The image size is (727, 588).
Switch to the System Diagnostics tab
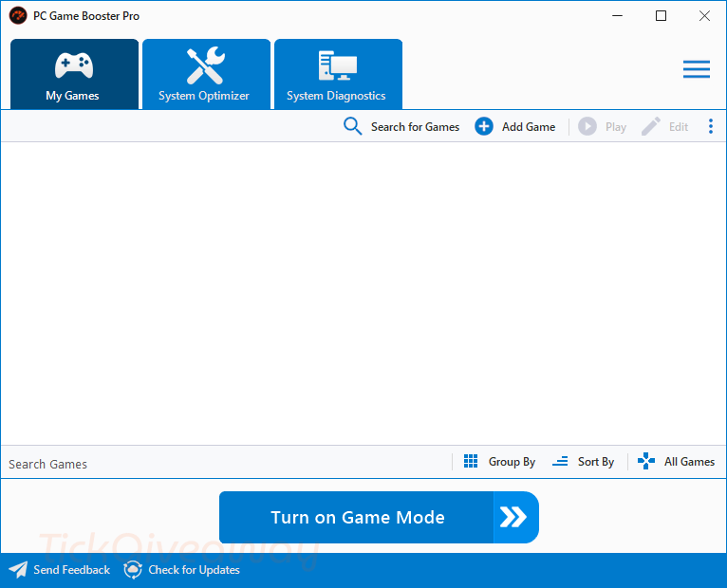point(338,74)
